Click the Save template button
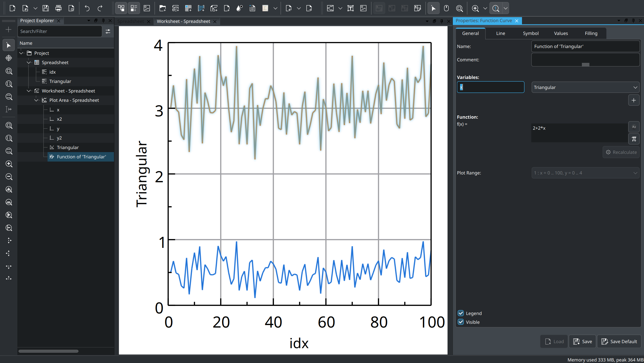Image resolution: width=644 pixels, height=363 pixels. coord(582,341)
